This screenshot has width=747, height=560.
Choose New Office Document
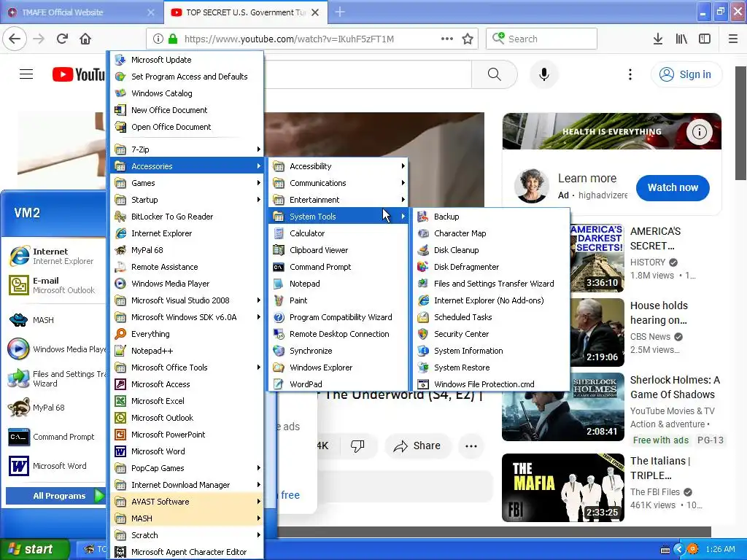pos(187,110)
